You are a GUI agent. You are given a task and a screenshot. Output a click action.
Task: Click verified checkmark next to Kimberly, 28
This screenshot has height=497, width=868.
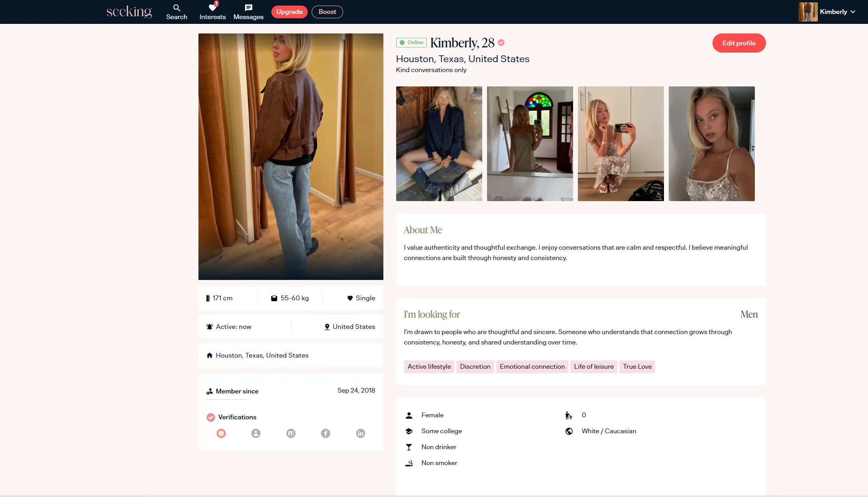501,43
